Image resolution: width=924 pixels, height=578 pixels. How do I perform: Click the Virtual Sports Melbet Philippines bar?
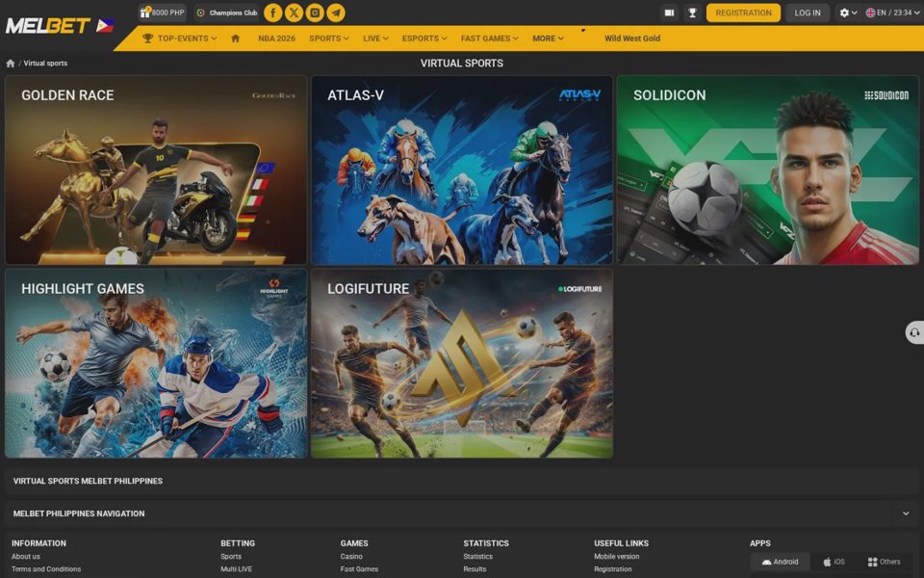click(x=462, y=481)
